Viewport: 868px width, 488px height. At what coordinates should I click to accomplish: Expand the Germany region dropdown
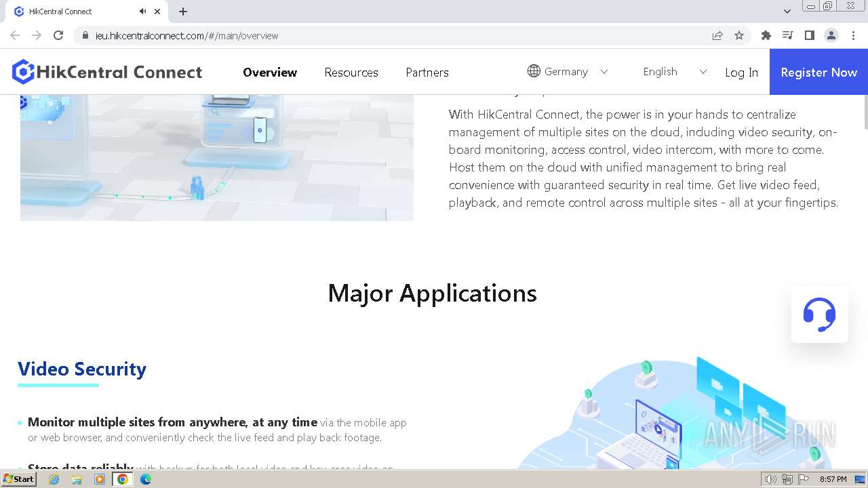604,72
